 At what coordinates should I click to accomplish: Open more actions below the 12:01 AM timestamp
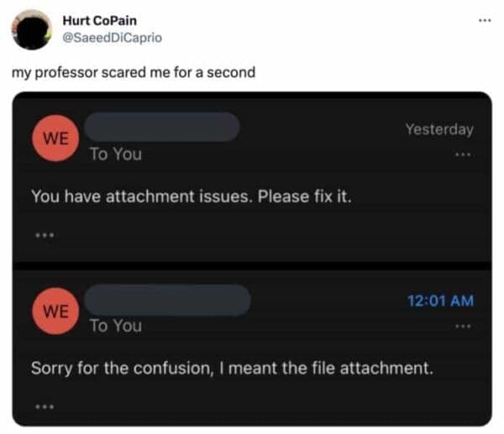point(462,326)
